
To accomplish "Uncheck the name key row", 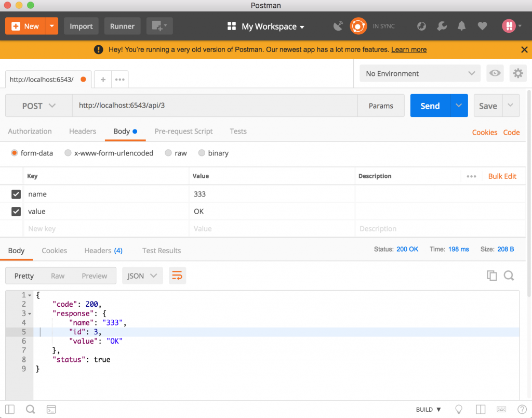I will [16, 194].
